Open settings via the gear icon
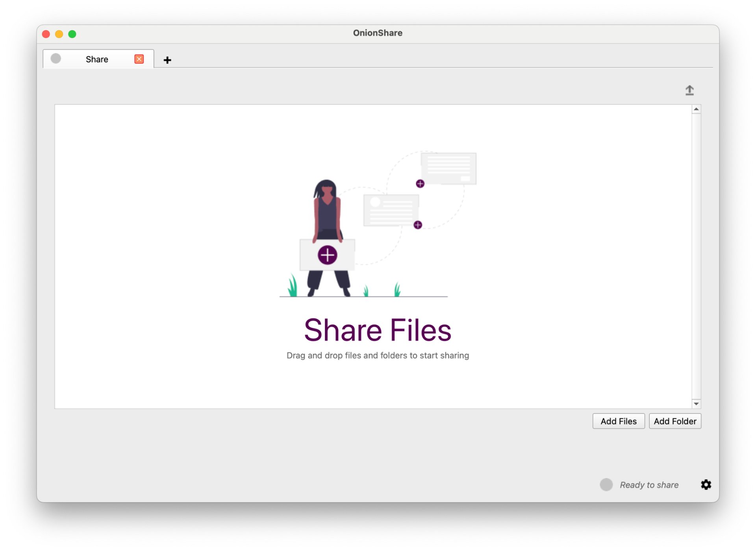 point(706,484)
